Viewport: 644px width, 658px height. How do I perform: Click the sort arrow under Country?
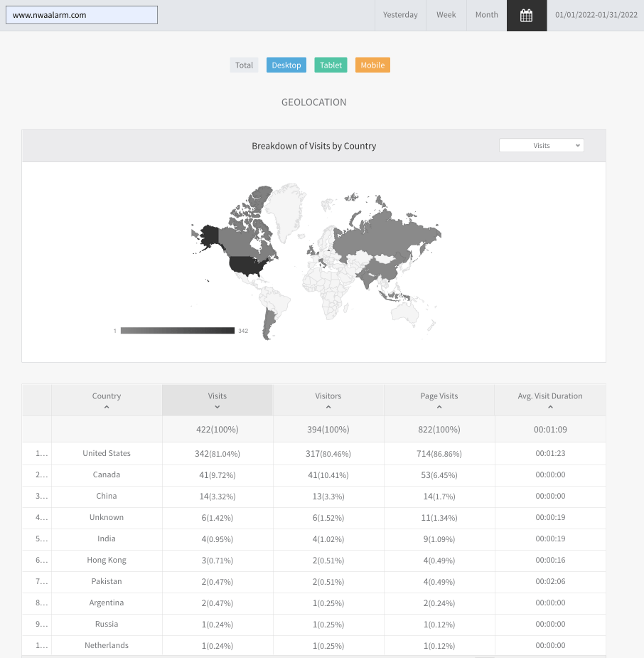107,408
